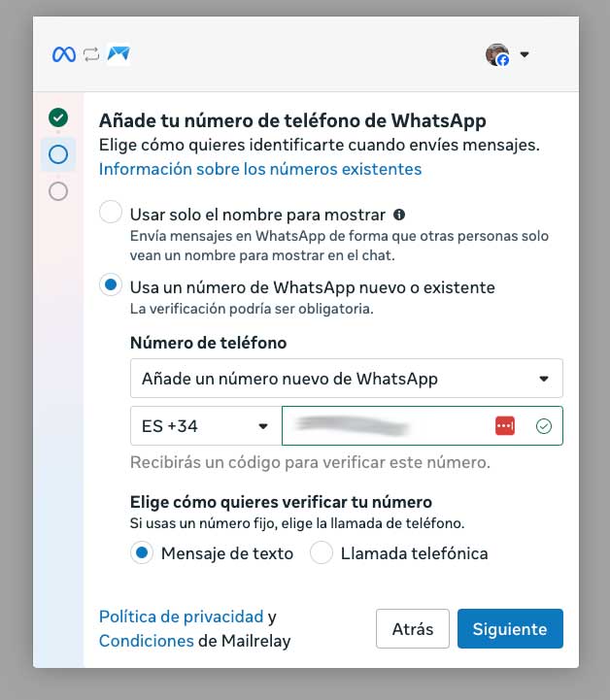This screenshot has width=610, height=700.
Task: Click red password manager icon in phone field
Action: coord(505,425)
